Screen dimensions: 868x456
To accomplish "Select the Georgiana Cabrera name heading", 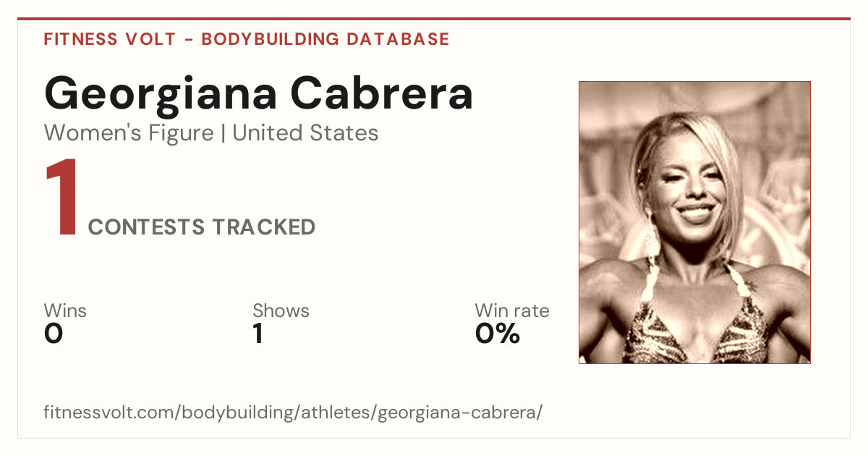I will tap(259, 93).
